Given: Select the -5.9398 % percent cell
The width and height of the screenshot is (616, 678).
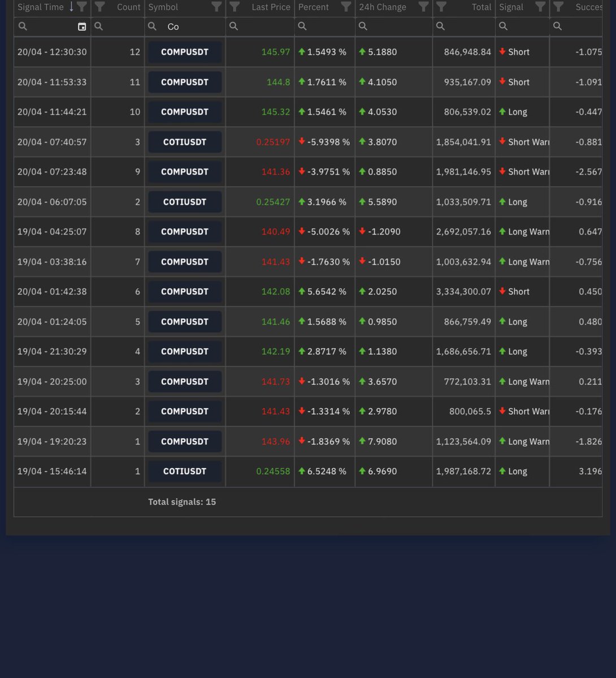Looking at the screenshot, I should point(325,142).
